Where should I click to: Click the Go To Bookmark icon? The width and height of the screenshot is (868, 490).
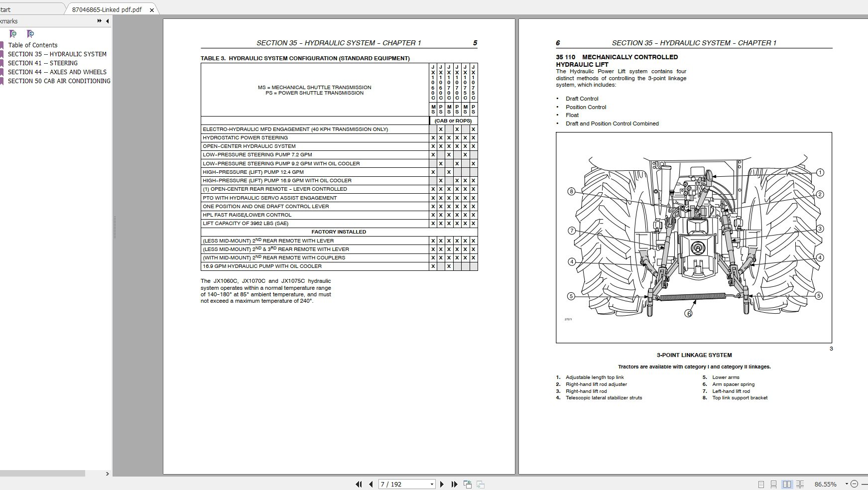click(x=30, y=34)
